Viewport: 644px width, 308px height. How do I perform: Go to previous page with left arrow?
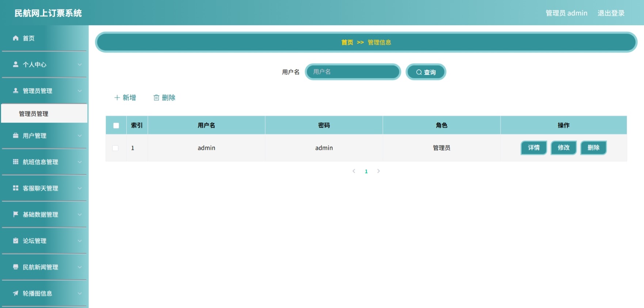point(354,171)
